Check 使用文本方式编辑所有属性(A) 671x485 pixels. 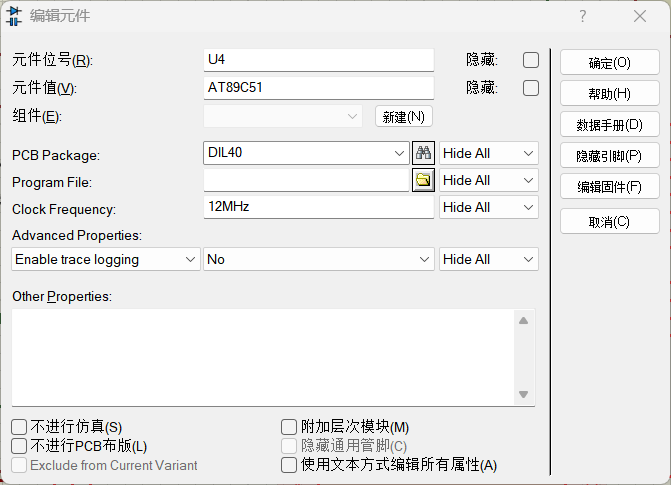tap(289, 465)
